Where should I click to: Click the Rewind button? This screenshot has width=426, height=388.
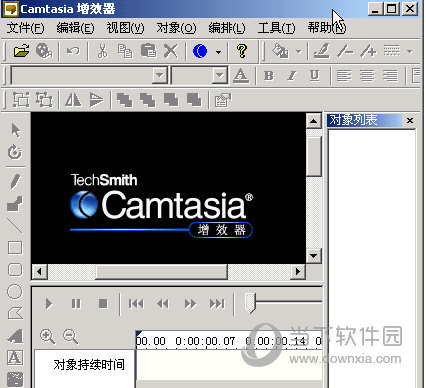click(x=163, y=304)
